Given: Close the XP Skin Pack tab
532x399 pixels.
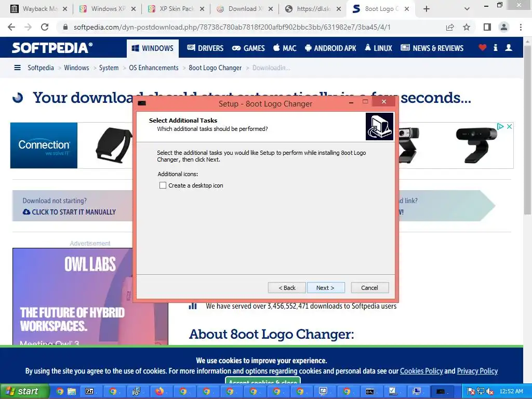Looking at the screenshot, I should click(x=202, y=9).
